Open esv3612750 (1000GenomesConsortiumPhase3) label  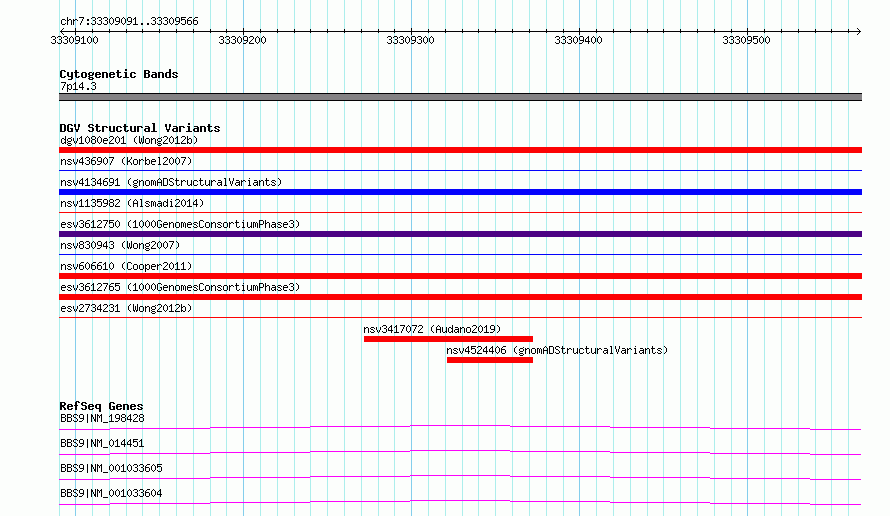pos(180,224)
